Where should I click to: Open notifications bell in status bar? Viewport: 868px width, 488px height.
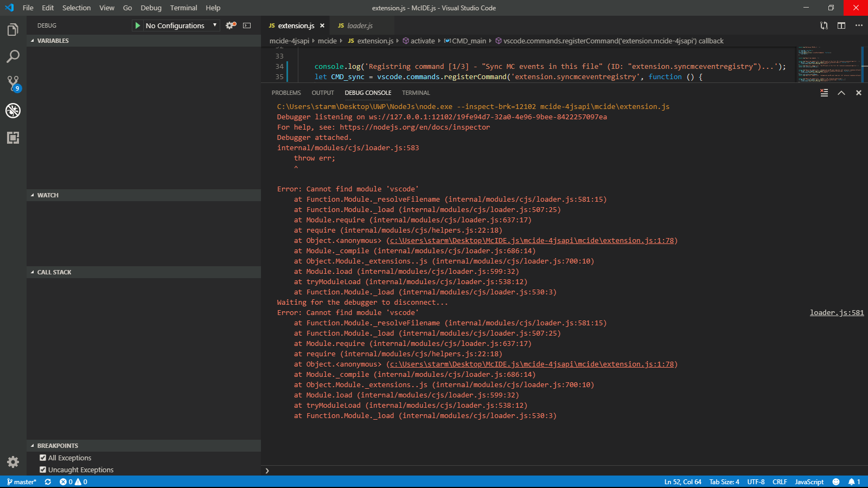pyautogui.click(x=854, y=481)
